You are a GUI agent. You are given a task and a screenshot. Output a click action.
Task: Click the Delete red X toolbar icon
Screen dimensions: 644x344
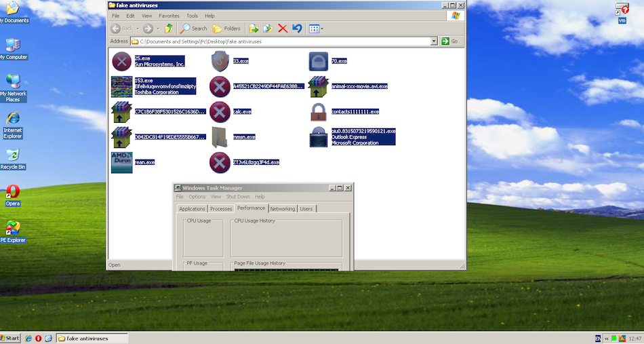click(283, 28)
